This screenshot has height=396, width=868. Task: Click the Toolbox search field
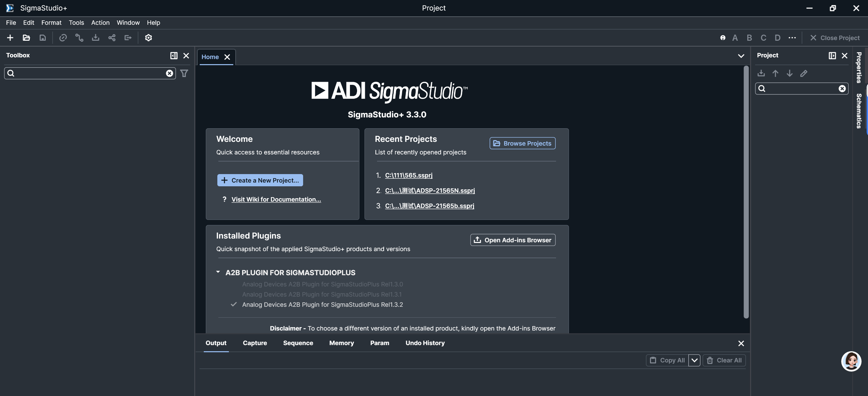coord(90,73)
